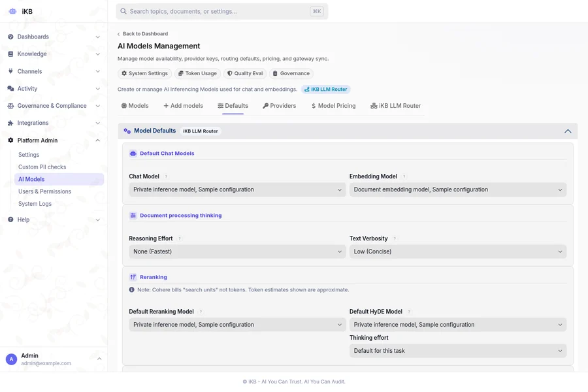Open the Text Verbosity dropdown
The image size is (588, 392).
click(458, 252)
